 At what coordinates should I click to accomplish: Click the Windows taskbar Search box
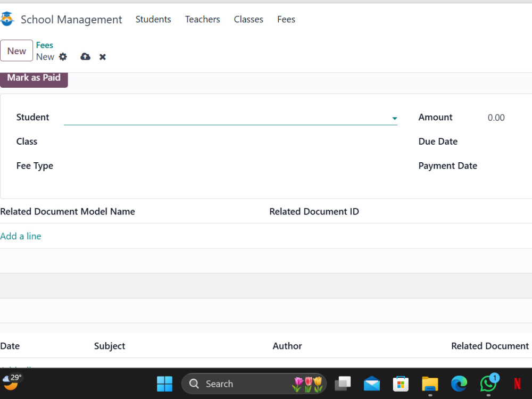pos(254,384)
